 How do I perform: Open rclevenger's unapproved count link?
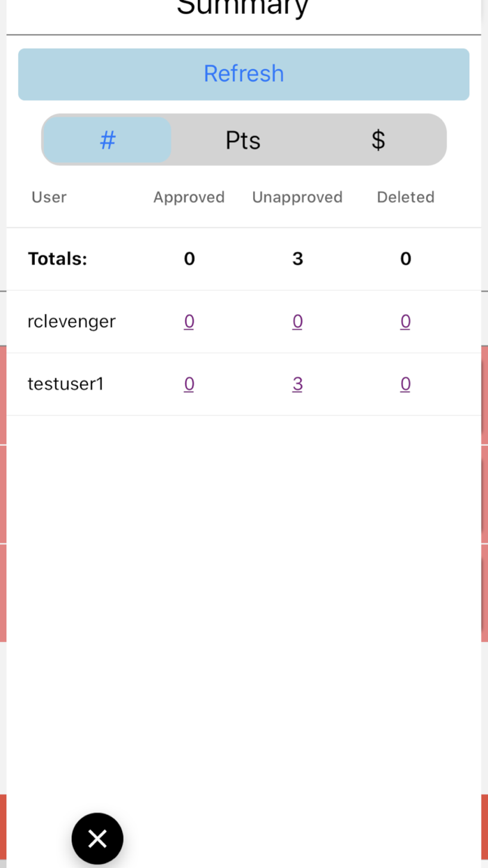pyautogui.click(x=298, y=321)
